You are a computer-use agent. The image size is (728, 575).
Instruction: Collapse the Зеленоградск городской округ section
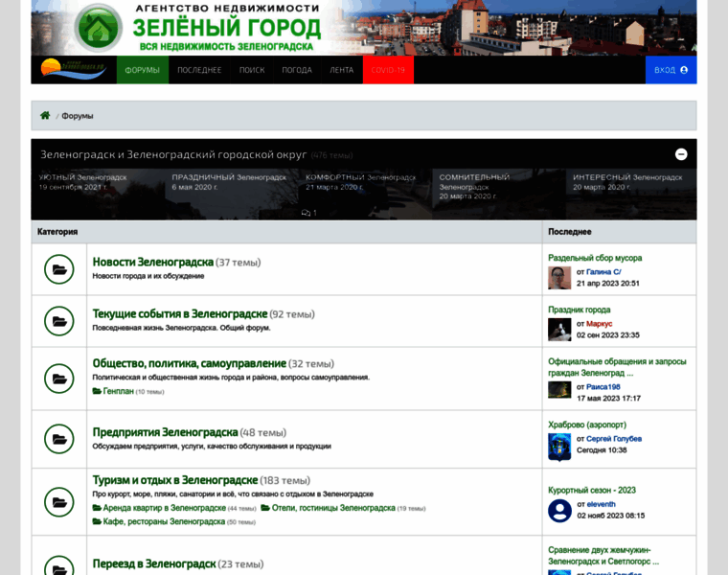681,154
